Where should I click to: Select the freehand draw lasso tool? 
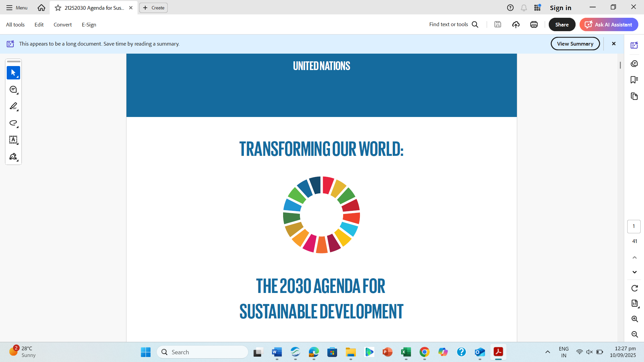tap(13, 123)
